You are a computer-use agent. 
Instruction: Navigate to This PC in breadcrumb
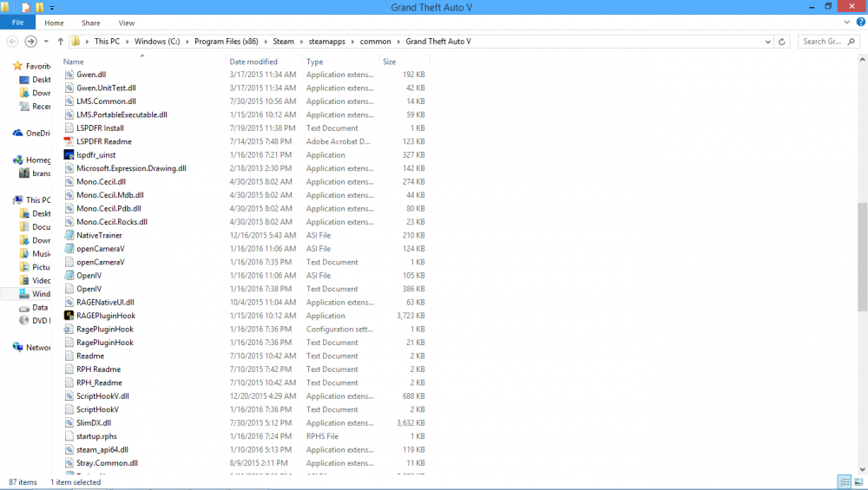point(107,42)
